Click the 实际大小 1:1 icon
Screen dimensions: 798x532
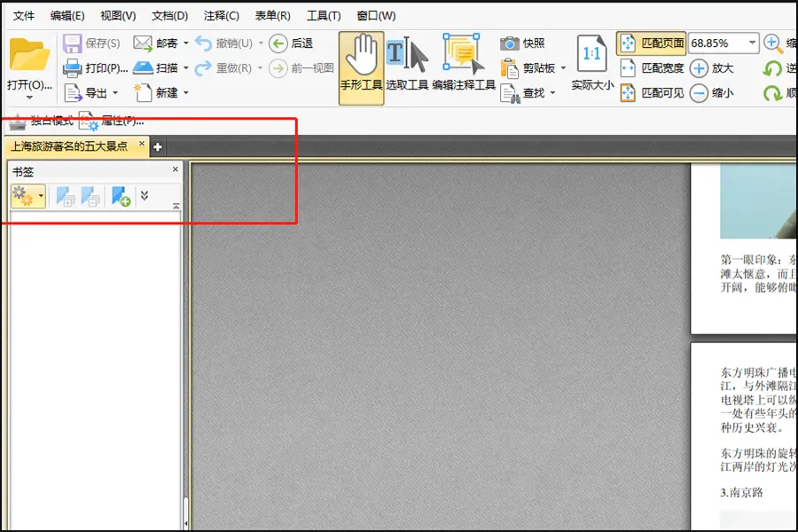point(592,54)
